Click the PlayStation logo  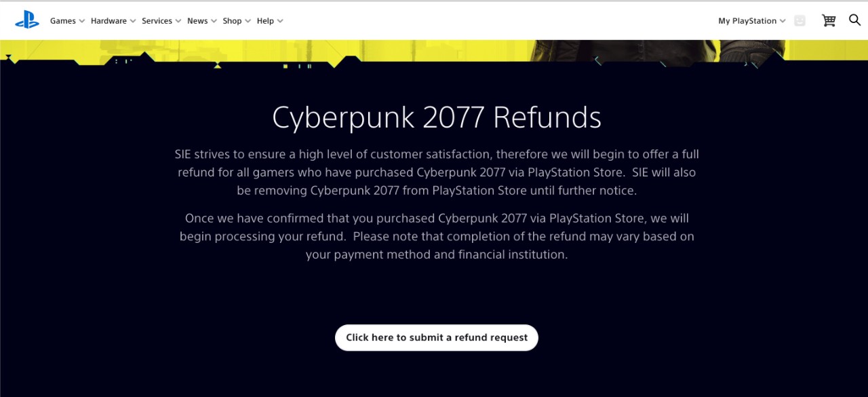coord(27,21)
